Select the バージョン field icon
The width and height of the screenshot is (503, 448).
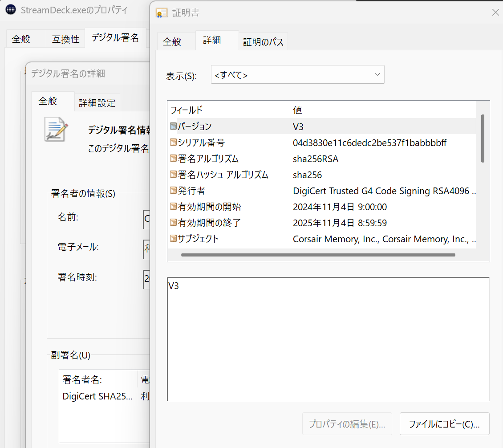173,126
